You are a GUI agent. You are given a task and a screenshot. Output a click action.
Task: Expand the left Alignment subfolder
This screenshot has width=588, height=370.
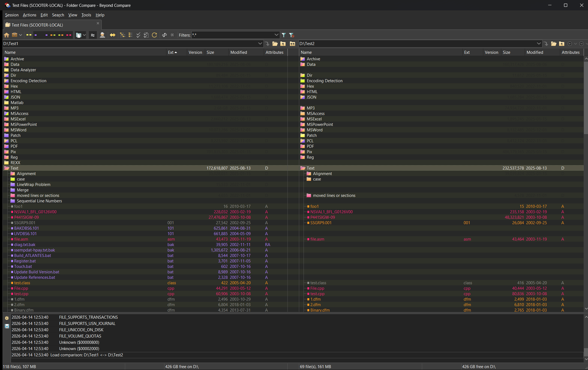coord(13,174)
